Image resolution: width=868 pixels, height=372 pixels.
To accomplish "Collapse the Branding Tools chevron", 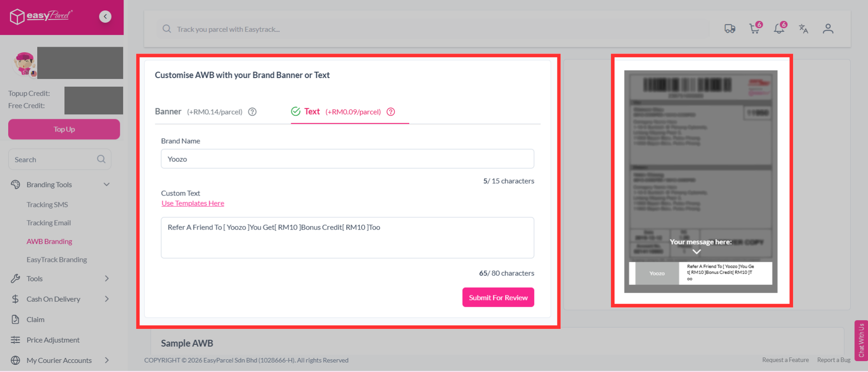I will [x=107, y=185].
